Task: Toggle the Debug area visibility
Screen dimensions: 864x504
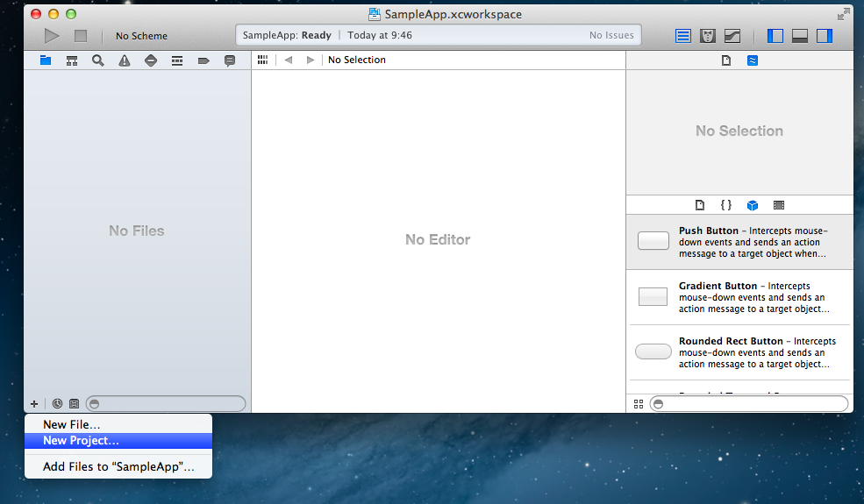Action: point(800,36)
